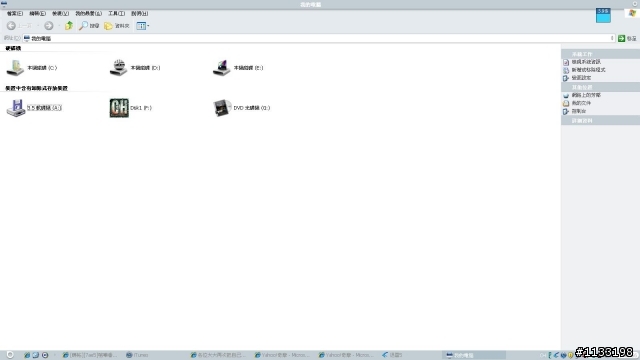Click the green Go arrow button

pos(621,38)
